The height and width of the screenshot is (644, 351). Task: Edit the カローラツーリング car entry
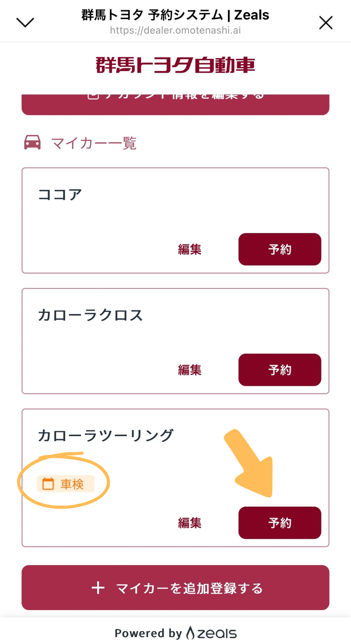(189, 523)
